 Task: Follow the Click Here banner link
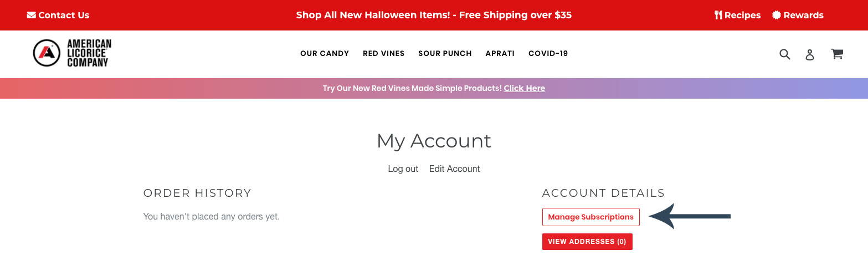[524, 88]
